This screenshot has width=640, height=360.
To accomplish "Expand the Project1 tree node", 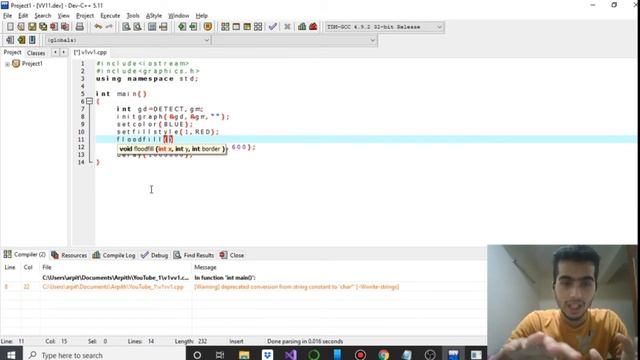I will (x=7, y=64).
